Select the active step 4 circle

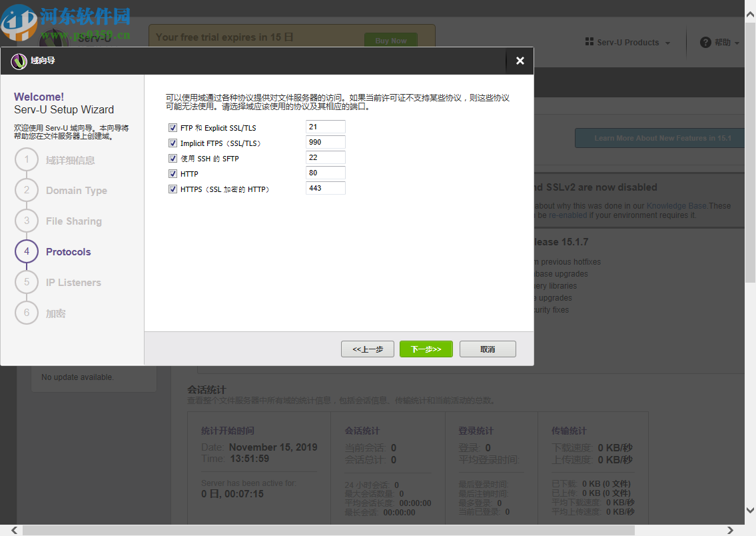point(27,251)
